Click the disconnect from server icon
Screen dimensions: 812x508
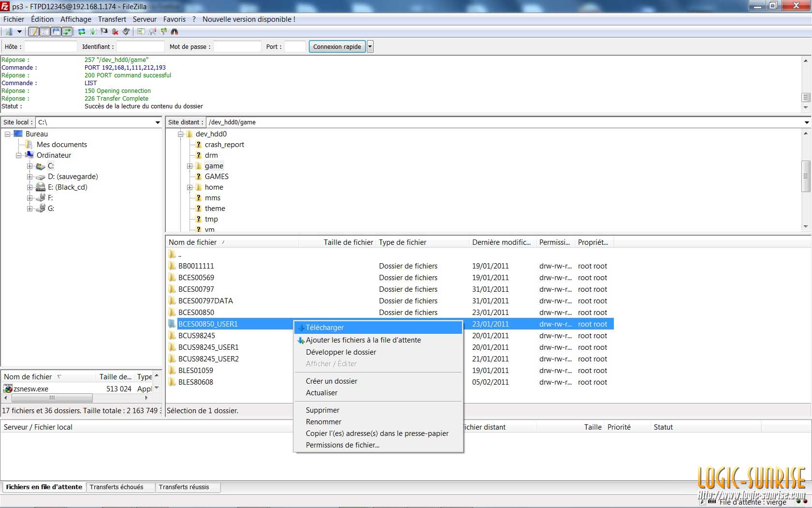115,32
